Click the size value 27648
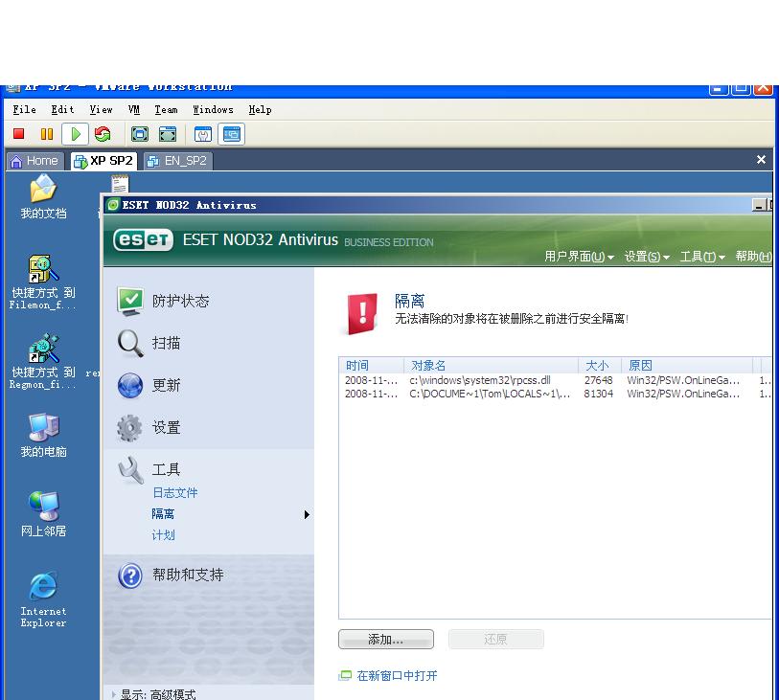 598,380
